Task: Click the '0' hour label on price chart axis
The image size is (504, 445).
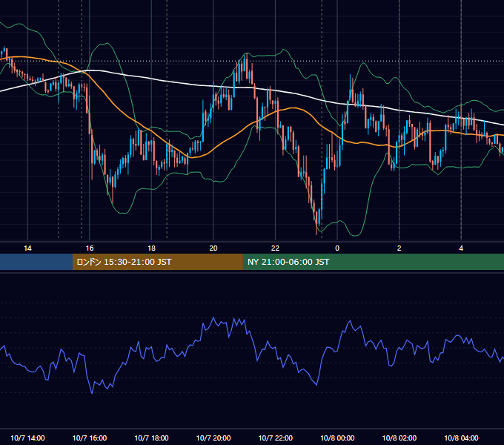Action: tap(337, 248)
